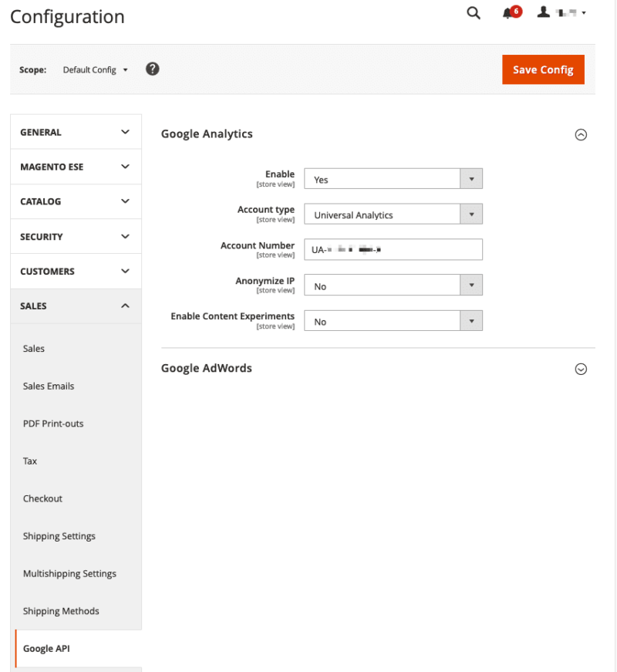Collapse the SALES configuration section
Viewport: 617px width, 672px height.
point(76,306)
